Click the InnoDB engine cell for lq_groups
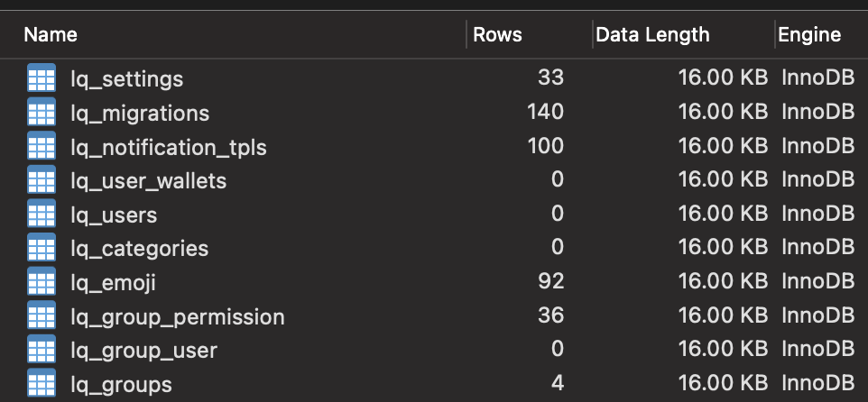 818,383
